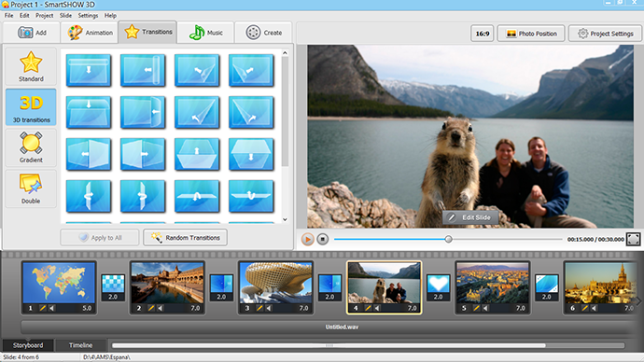Click transition between slides 2 and 3
Viewport: 644px width, 362px height.
[x=221, y=286]
